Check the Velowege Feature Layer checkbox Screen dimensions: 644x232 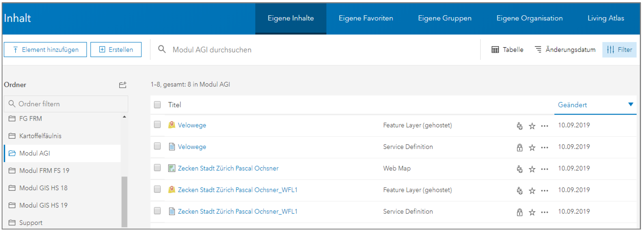click(x=157, y=125)
